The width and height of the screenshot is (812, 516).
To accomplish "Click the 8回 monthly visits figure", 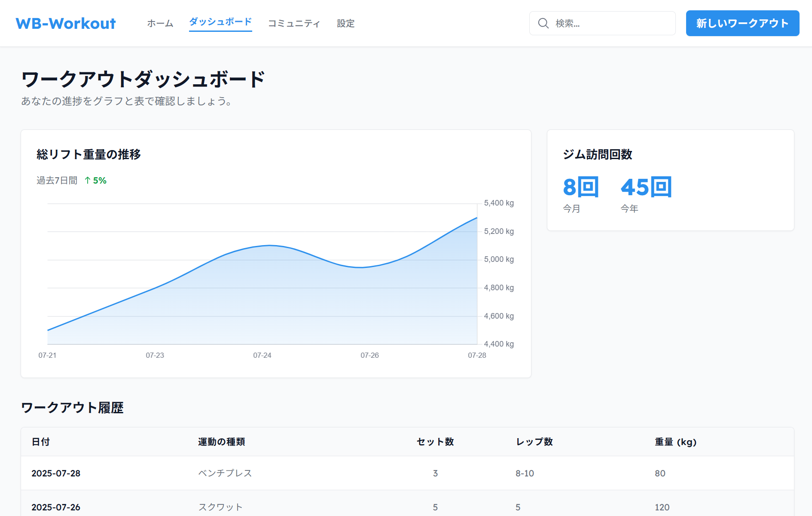I will tap(580, 187).
